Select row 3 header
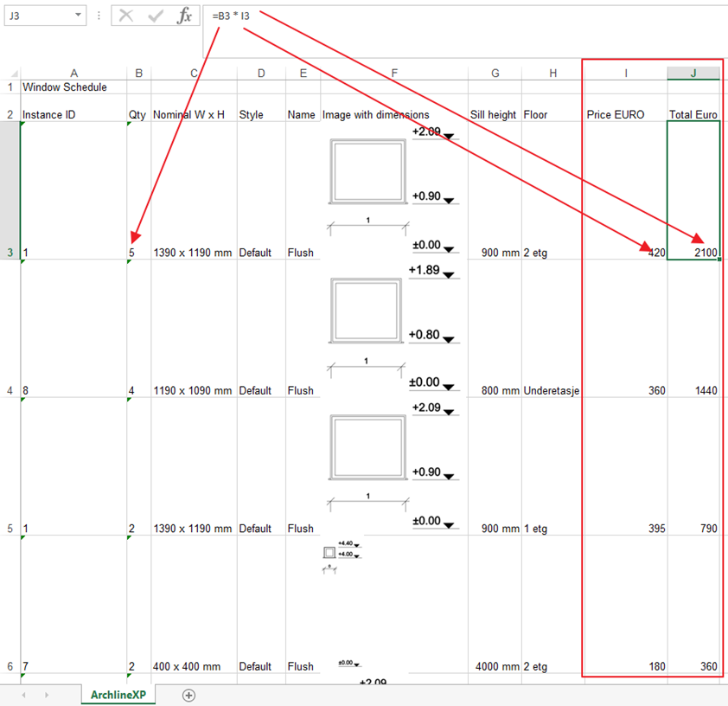The width and height of the screenshot is (728, 706). (x=10, y=253)
